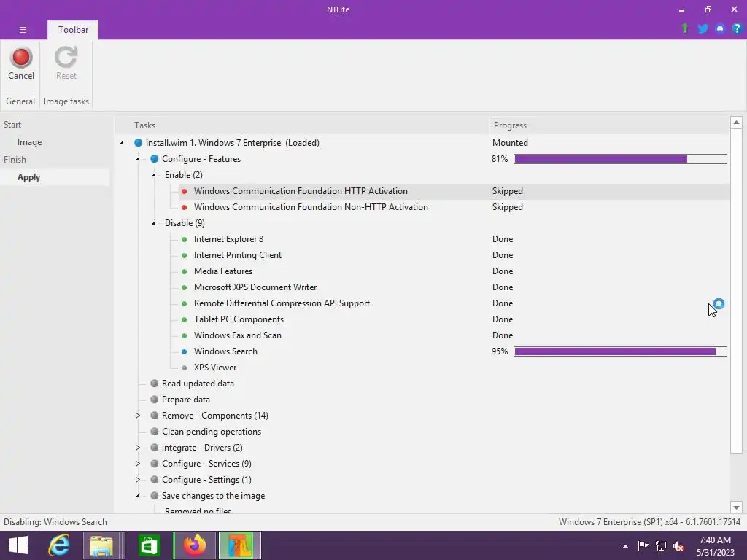This screenshot has height=560, width=747.
Task: Expand Integrate - Drivers (2)
Action: [138, 448]
